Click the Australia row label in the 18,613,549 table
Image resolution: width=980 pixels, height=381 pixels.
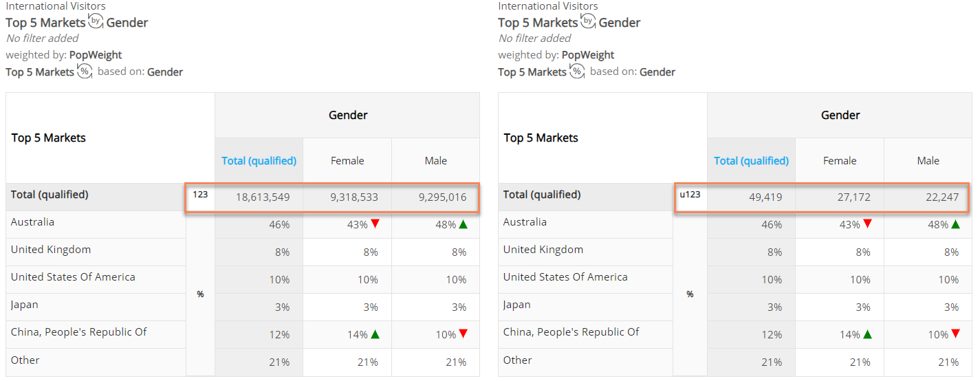(32, 222)
